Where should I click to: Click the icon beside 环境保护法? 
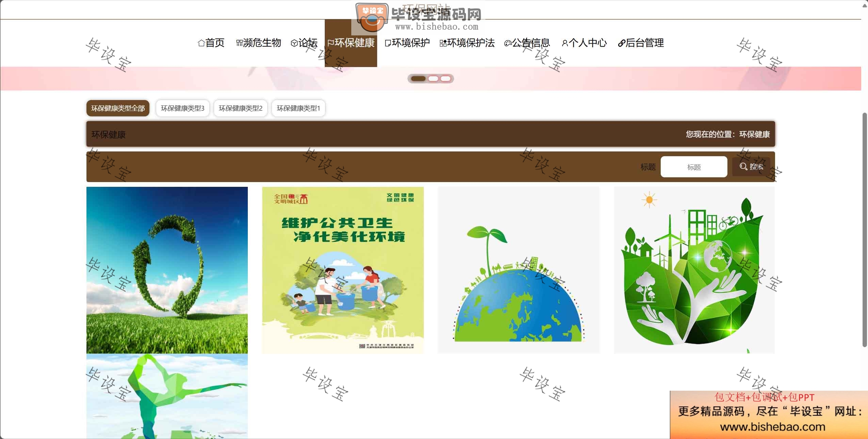click(443, 43)
